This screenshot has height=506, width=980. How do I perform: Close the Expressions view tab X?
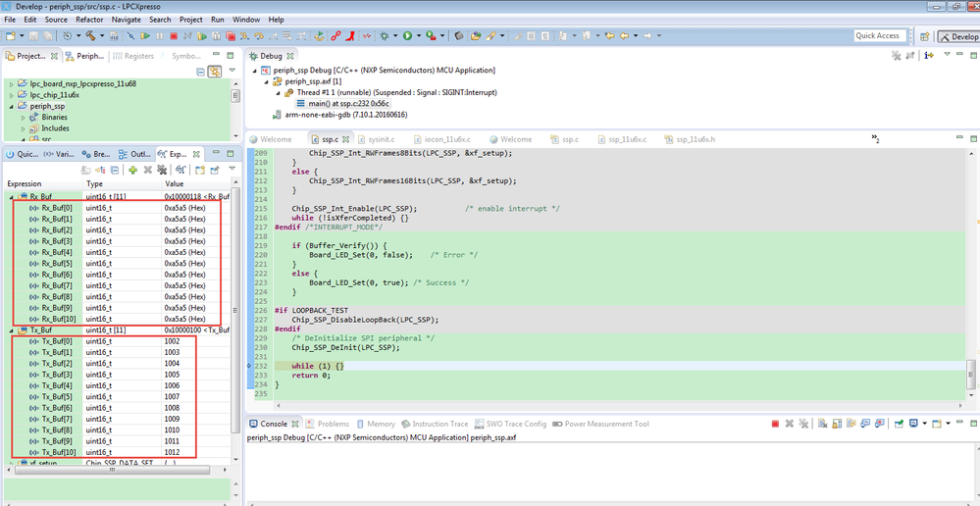(195, 154)
